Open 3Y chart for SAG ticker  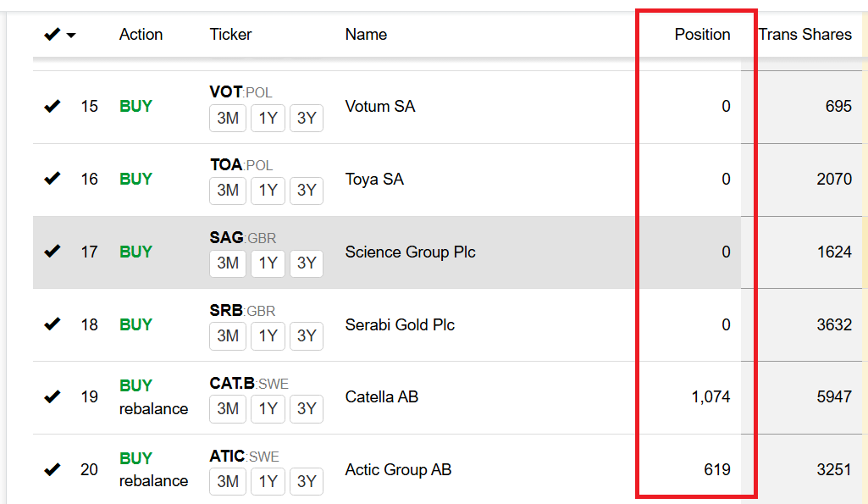[307, 263]
